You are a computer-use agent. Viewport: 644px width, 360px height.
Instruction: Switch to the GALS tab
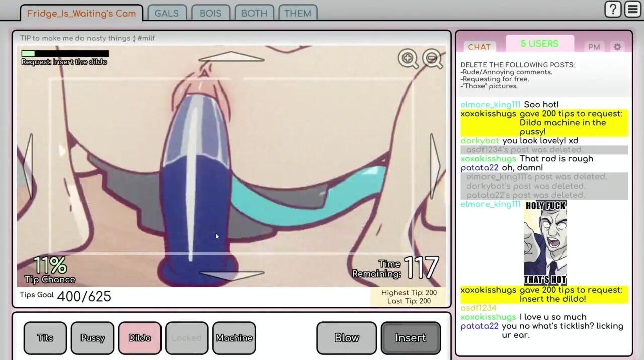coord(167,13)
